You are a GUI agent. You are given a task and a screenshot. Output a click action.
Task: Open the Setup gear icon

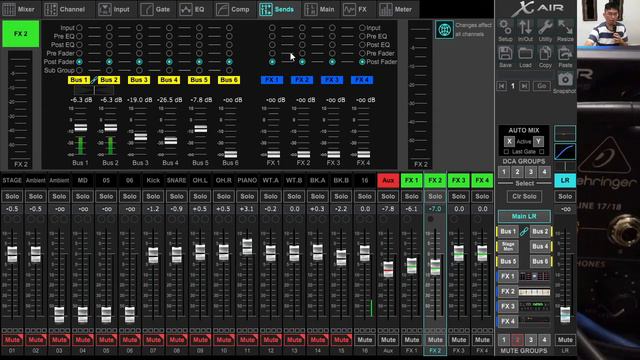tap(505, 28)
